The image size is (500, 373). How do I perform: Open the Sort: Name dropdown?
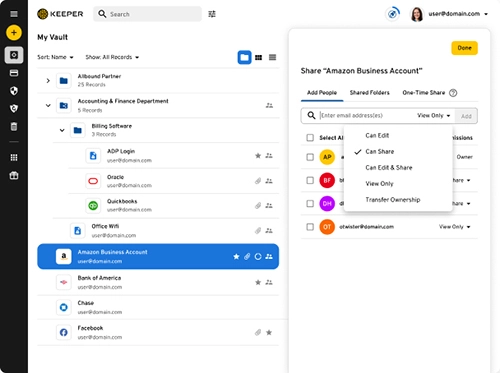pos(55,57)
